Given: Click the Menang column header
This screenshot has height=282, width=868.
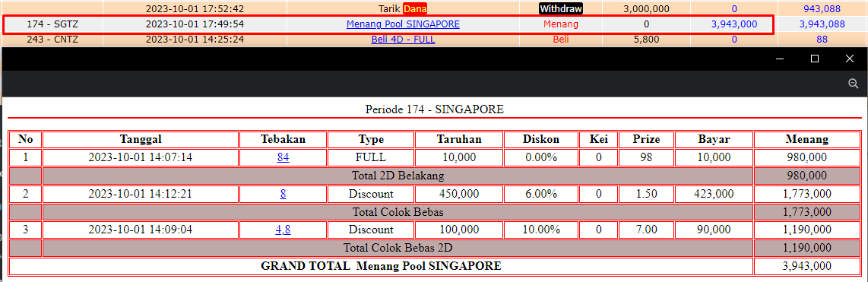Looking at the screenshot, I should pyautogui.click(x=808, y=140).
